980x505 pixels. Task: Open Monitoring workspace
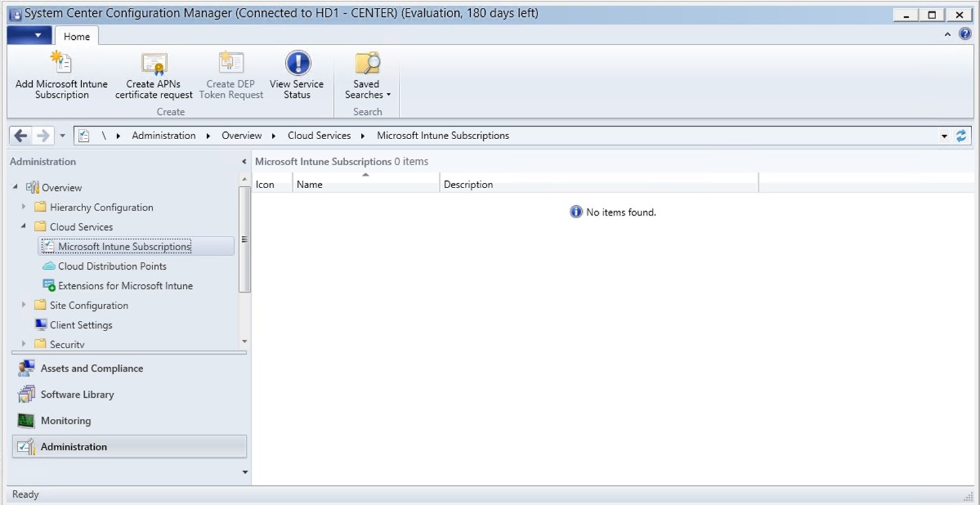tap(129, 421)
